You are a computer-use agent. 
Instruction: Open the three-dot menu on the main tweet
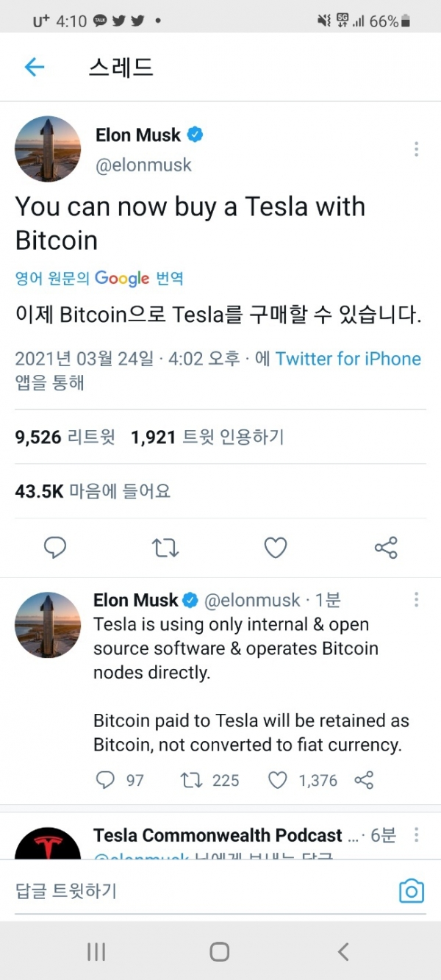416,149
